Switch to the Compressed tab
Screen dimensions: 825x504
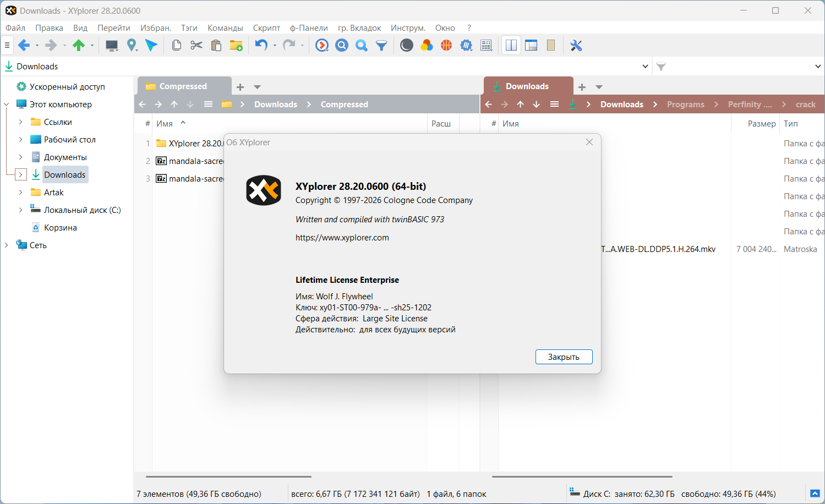pos(183,86)
